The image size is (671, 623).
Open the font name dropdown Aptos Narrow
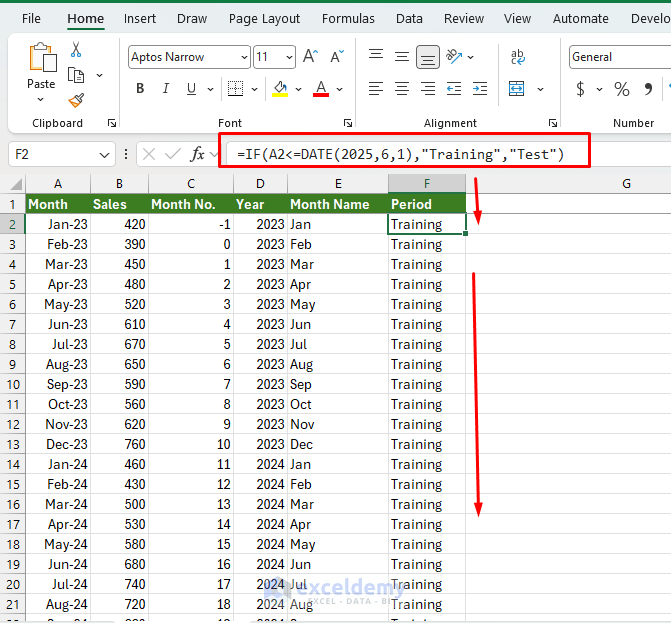(x=244, y=57)
